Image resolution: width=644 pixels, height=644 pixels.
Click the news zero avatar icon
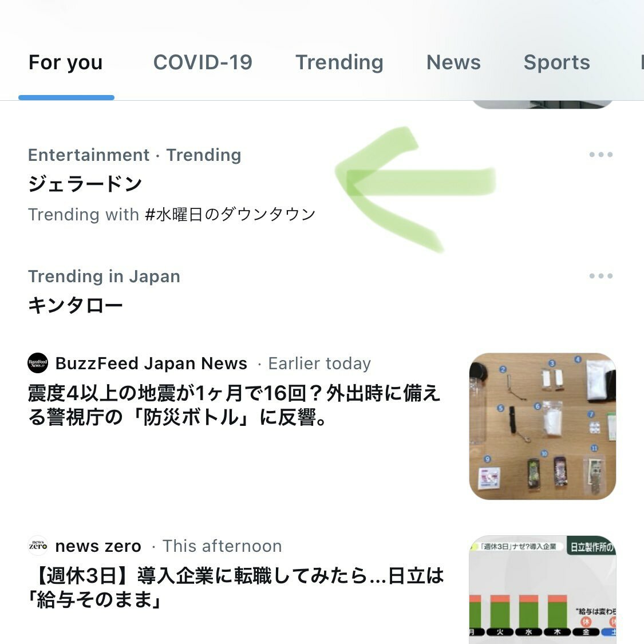point(38,546)
